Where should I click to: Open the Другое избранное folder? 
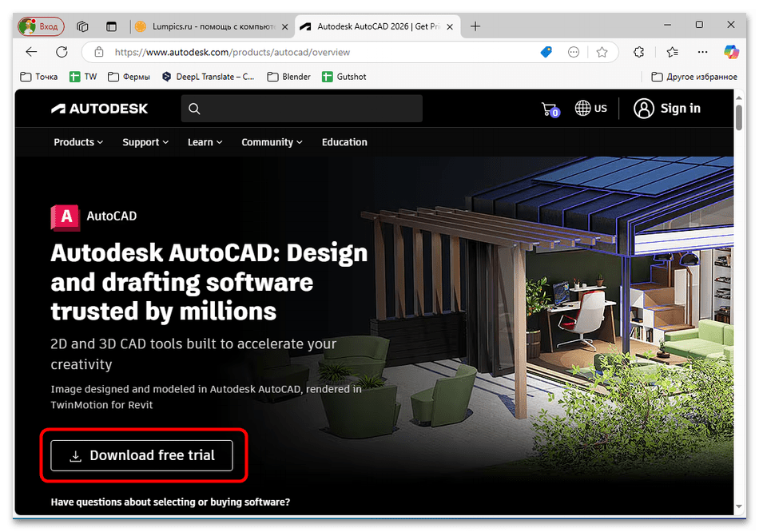click(694, 77)
